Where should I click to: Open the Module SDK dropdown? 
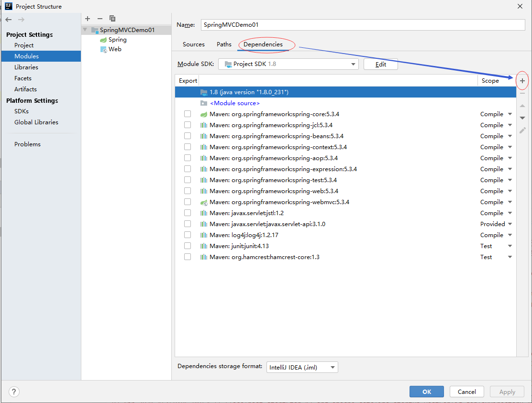pyautogui.click(x=288, y=64)
